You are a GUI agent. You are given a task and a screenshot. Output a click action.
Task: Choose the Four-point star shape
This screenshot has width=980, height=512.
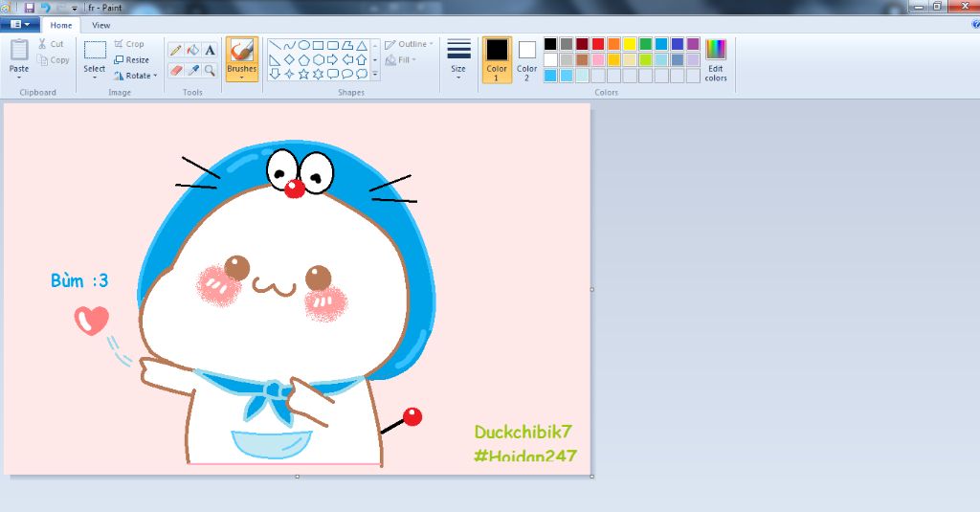tap(289, 74)
